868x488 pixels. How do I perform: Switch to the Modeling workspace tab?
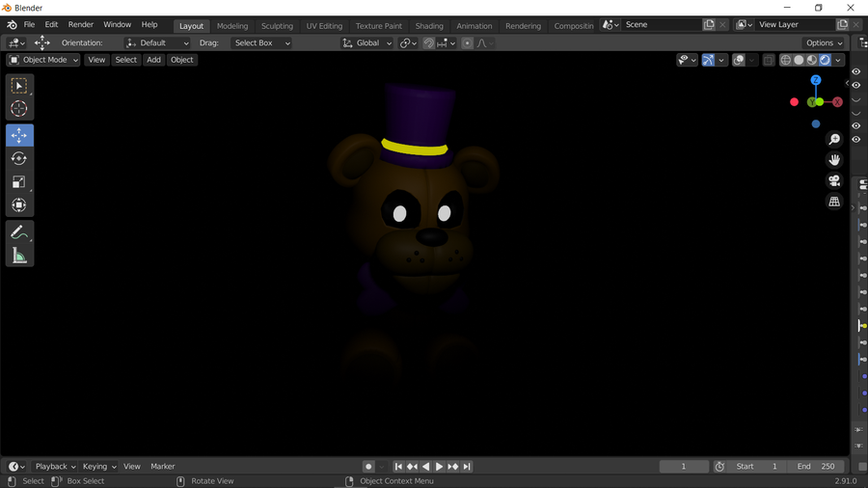coord(231,25)
